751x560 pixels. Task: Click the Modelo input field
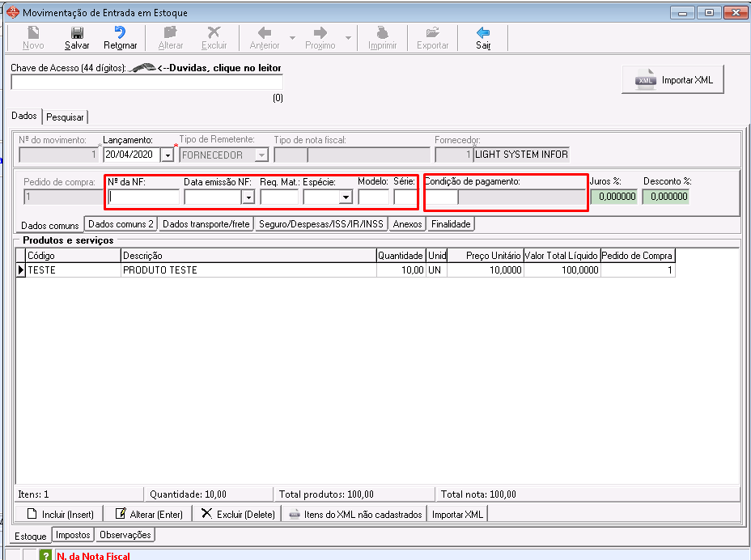point(373,197)
